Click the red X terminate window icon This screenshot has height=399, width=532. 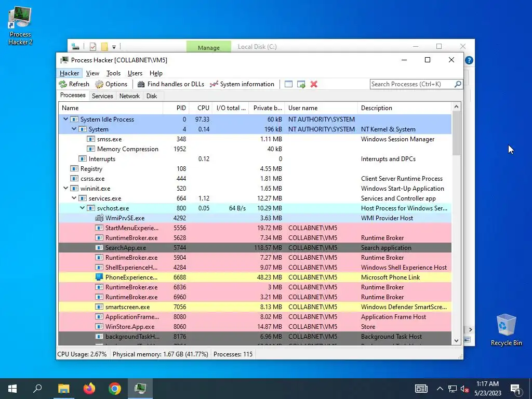(x=314, y=84)
